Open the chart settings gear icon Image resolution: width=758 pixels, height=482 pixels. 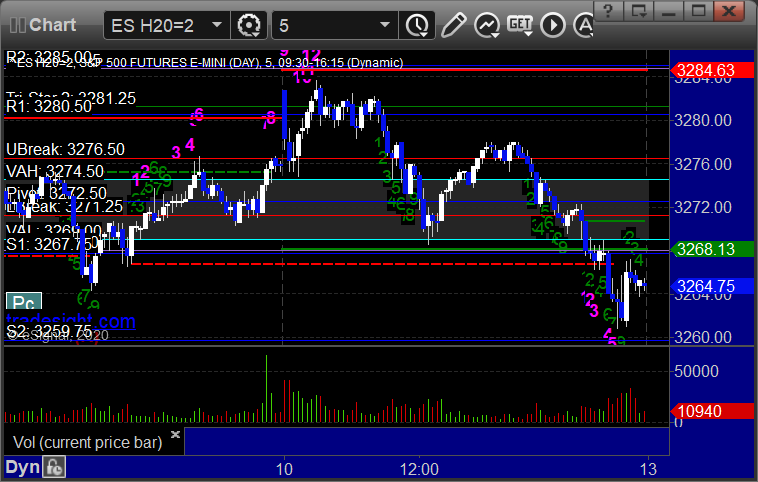click(249, 25)
